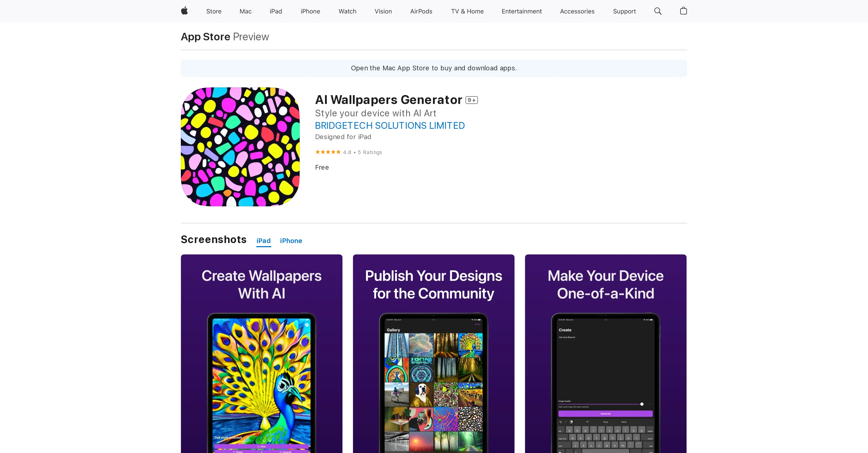Open the Entertainment nav menu
The height and width of the screenshot is (453, 868).
(x=522, y=11)
